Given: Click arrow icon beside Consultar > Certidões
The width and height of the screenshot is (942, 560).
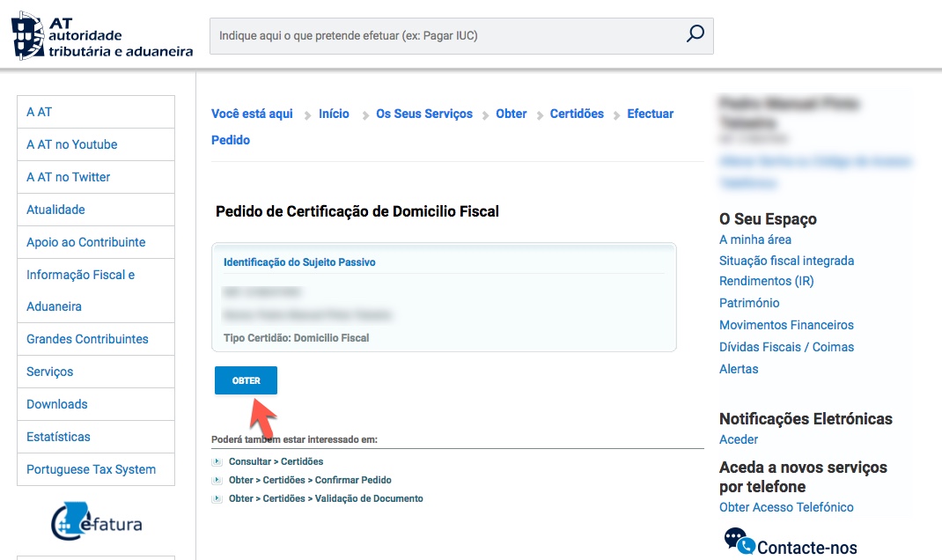Looking at the screenshot, I should pos(217,461).
